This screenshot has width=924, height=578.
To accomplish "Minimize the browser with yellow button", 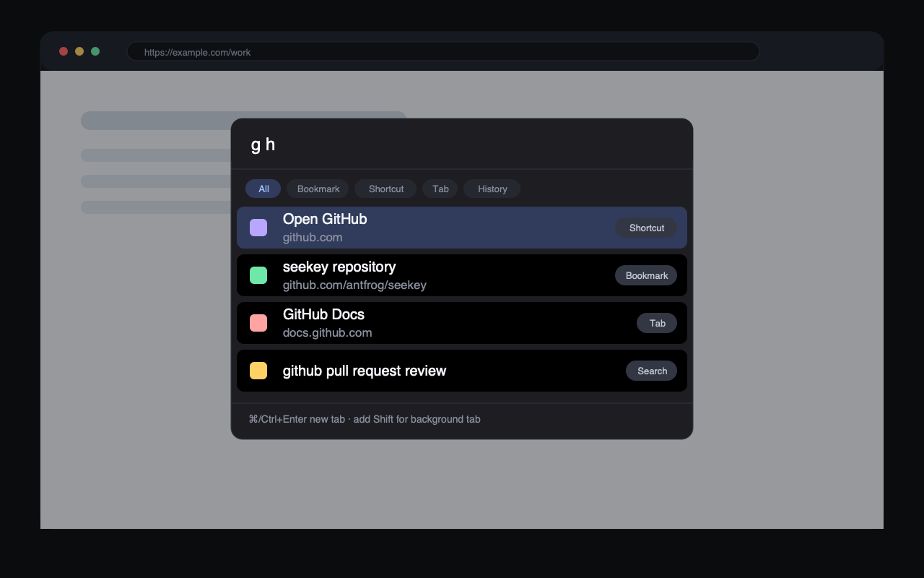I will [x=79, y=51].
